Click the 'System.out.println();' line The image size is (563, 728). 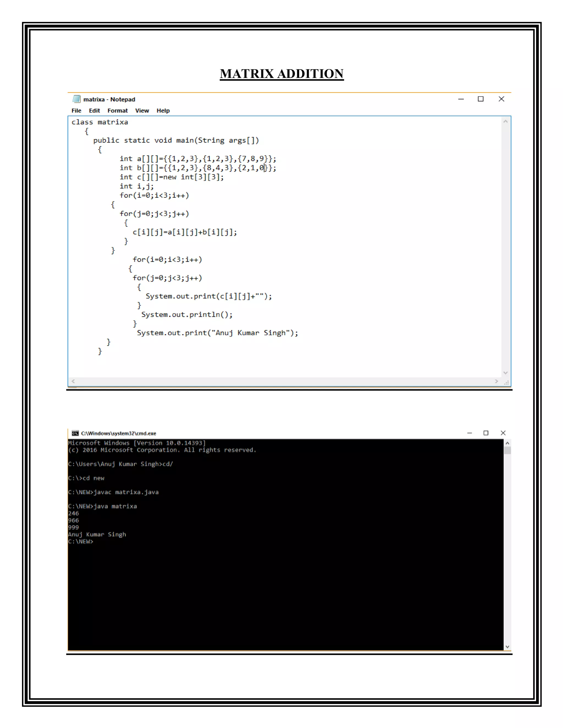[187, 314]
